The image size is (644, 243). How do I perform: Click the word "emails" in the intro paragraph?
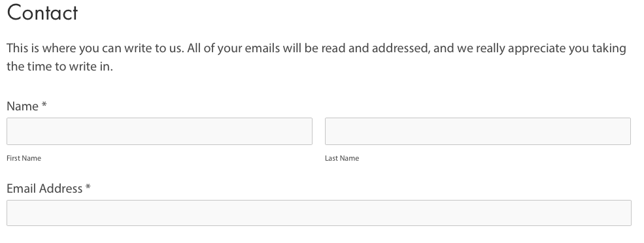(x=260, y=48)
